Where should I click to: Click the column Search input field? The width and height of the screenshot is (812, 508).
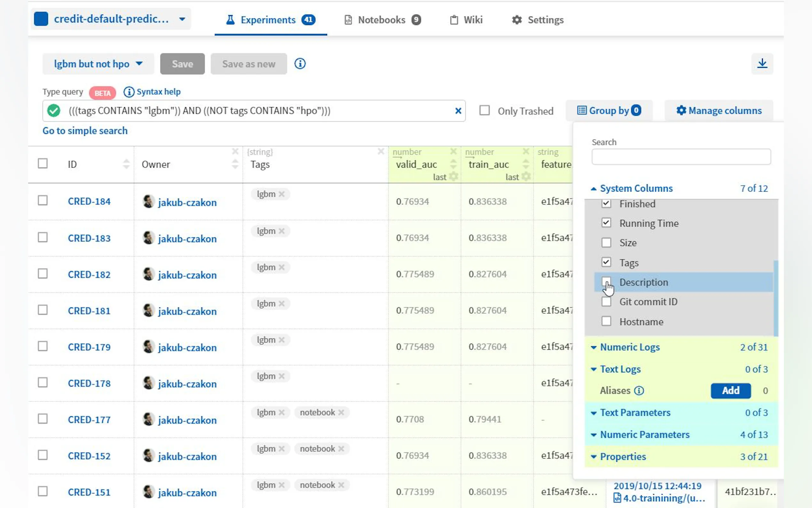point(681,157)
